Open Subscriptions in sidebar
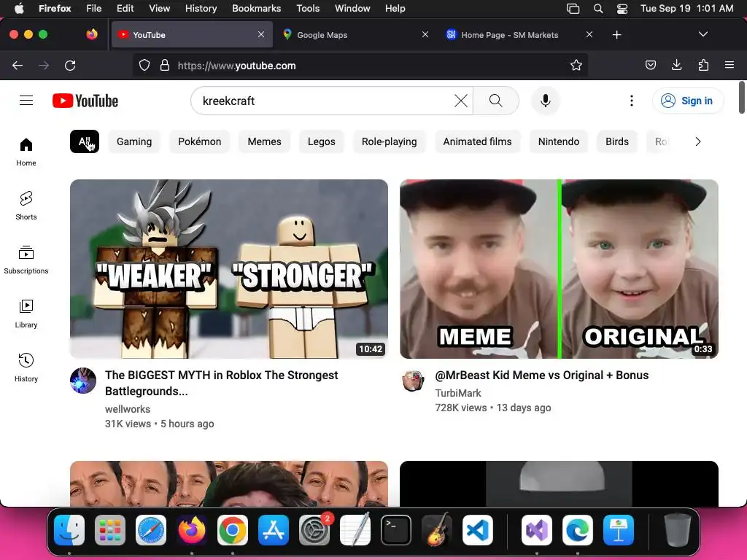747x560 pixels. pos(26,260)
